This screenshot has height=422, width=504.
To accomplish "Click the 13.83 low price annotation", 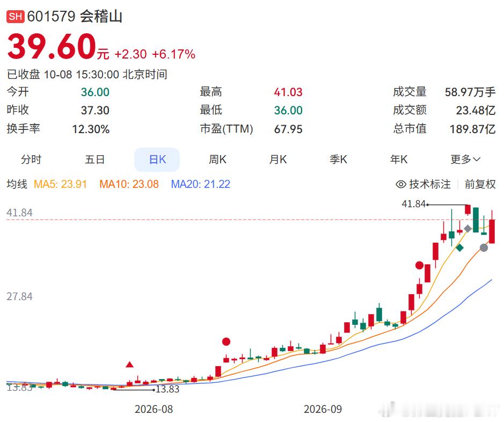I will 167,389.
